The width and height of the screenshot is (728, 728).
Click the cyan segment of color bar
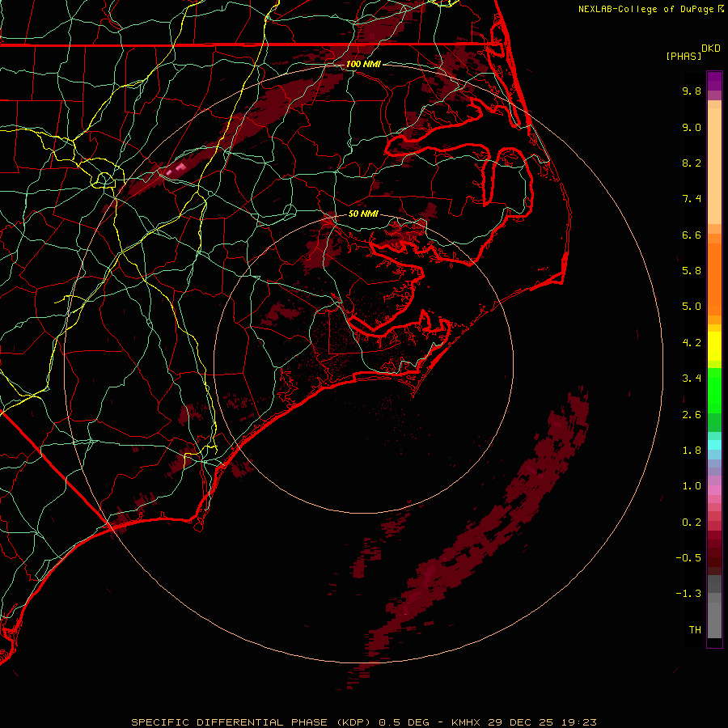click(x=714, y=445)
